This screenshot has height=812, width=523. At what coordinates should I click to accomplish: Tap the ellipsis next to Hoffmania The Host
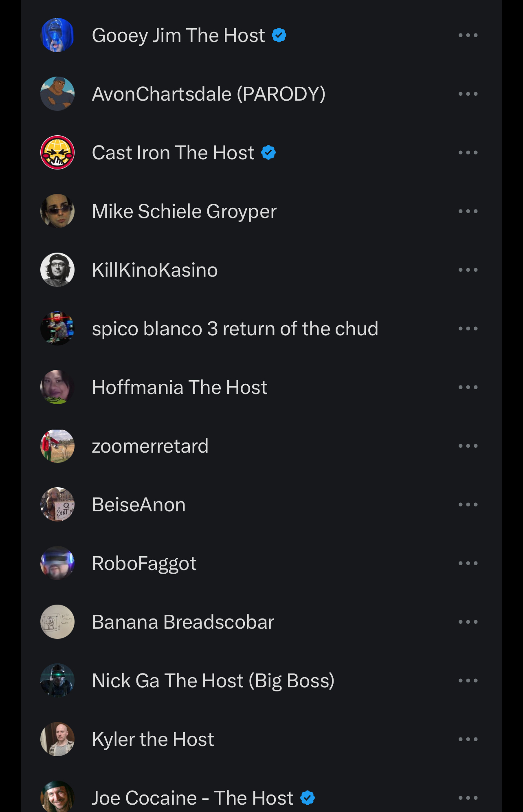click(x=468, y=387)
